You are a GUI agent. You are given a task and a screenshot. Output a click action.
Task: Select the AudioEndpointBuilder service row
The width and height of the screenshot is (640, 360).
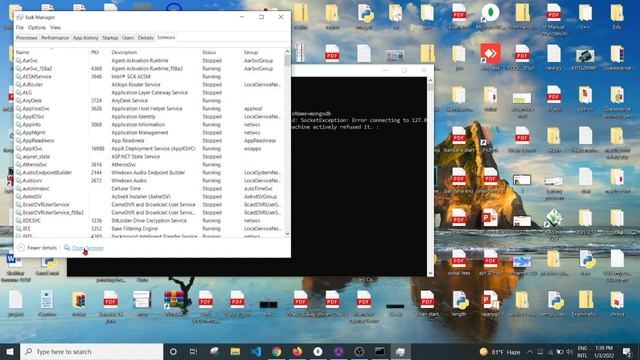(149, 173)
